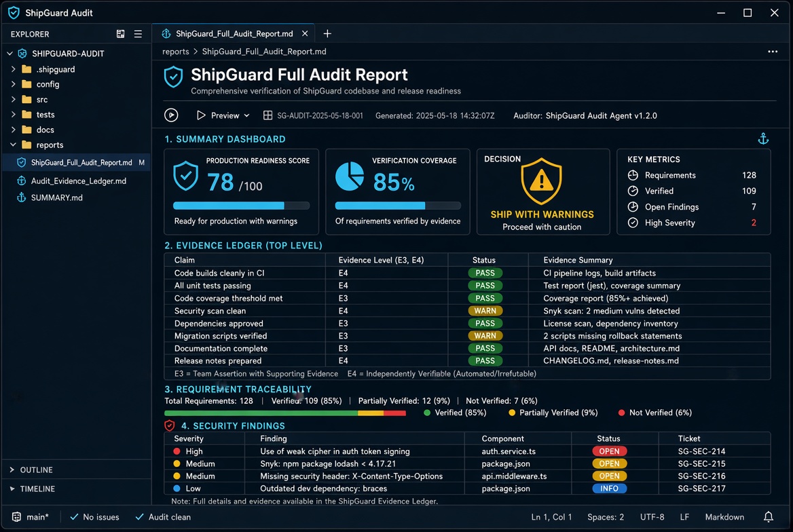This screenshot has width=793, height=532.
Task: Click ShipGuard_Full_Audit_Report.md breadcrumb segment
Action: 264,52
